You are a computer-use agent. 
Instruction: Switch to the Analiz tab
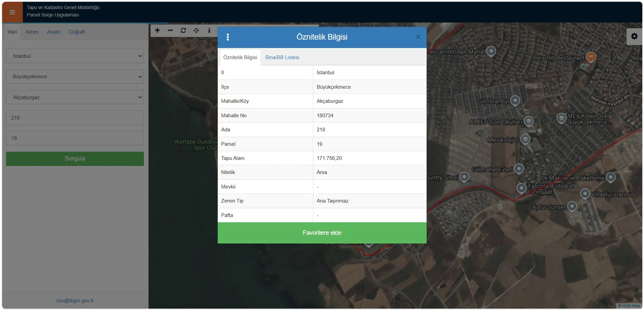[x=54, y=32]
